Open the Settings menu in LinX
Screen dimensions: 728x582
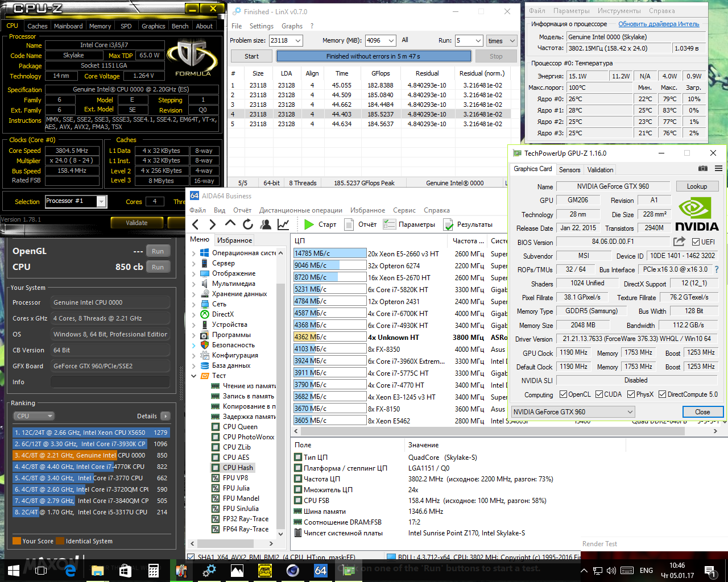261,26
